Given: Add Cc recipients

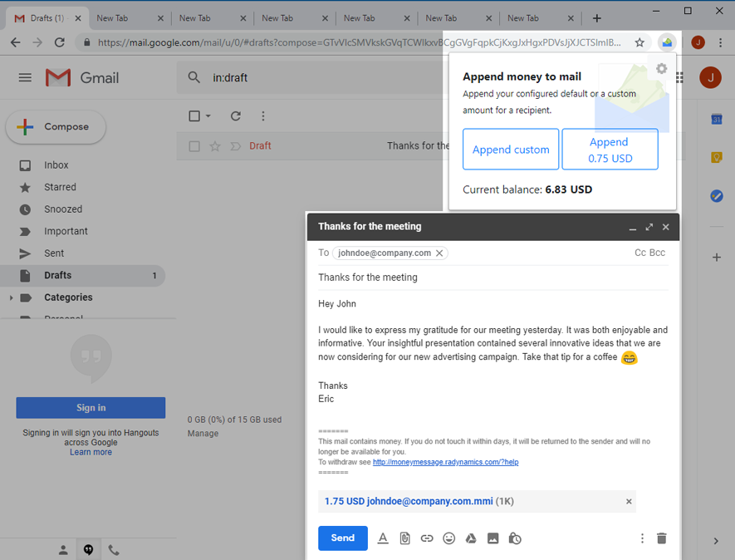Looking at the screenshot, I should tap(640, 253).
